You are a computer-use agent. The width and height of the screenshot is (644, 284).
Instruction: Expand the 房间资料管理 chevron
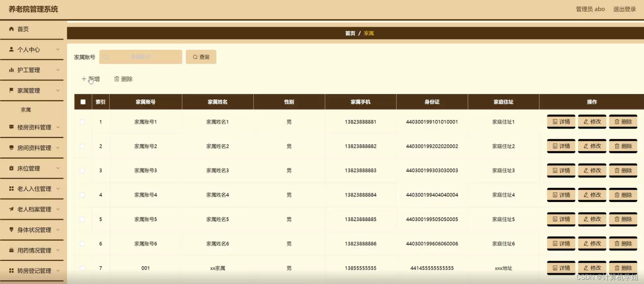click(x=58, y=148)
